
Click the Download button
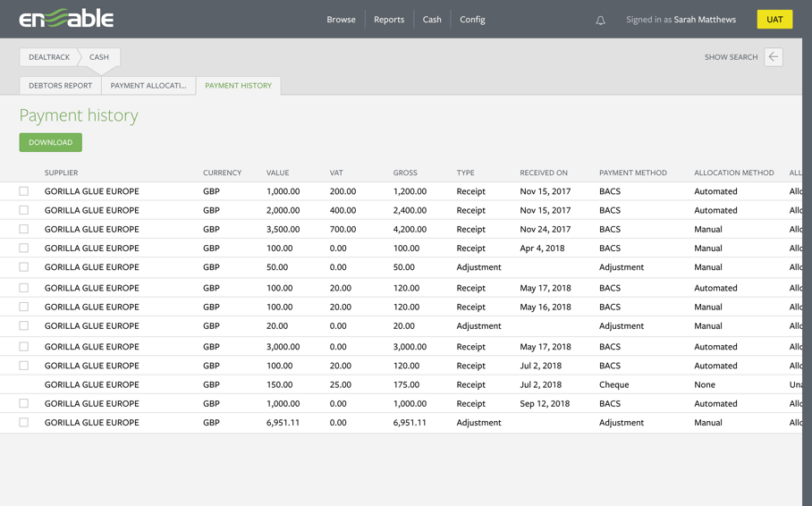coord(50,142)
